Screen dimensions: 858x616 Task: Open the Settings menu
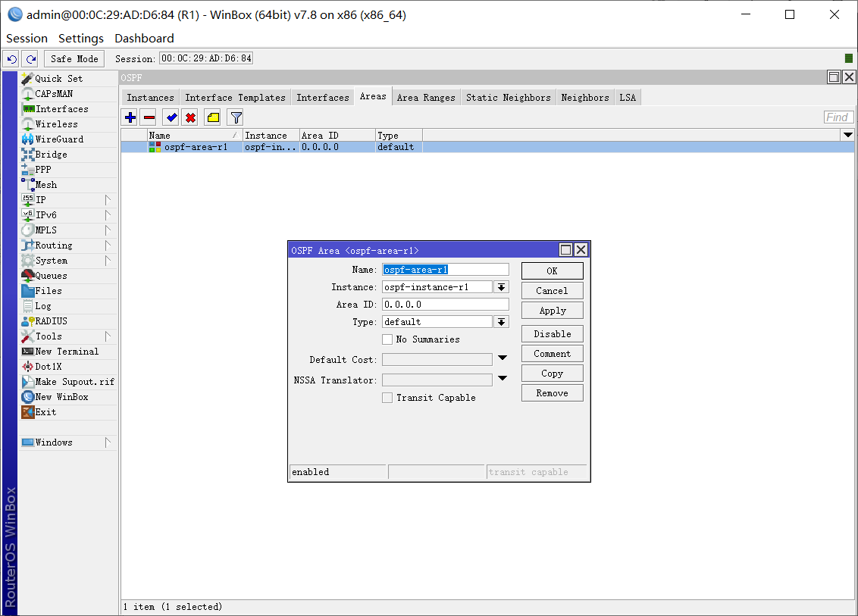(x=81, y=39)
